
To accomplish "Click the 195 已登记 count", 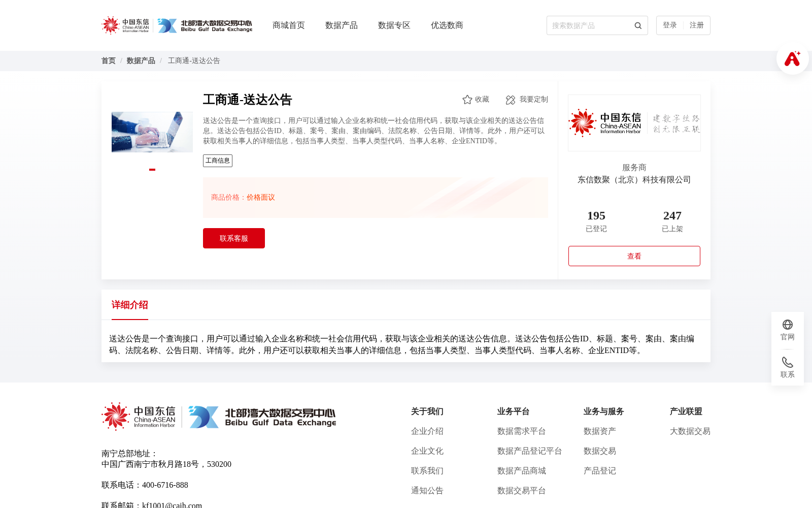I will coord(596,221).
